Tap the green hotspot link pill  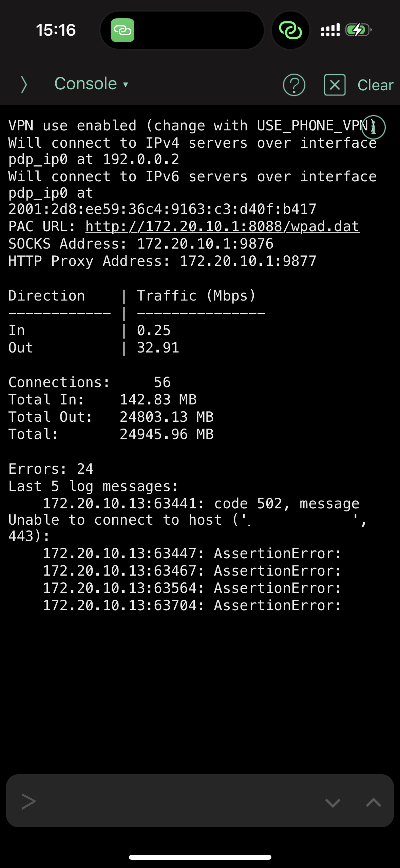[x=122, y=30]
